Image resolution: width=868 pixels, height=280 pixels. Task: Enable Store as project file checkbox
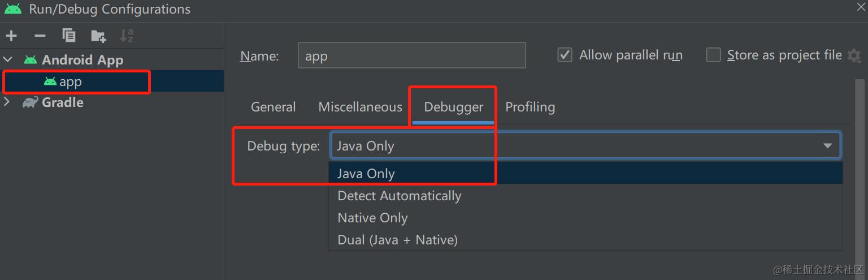point(714,55)
